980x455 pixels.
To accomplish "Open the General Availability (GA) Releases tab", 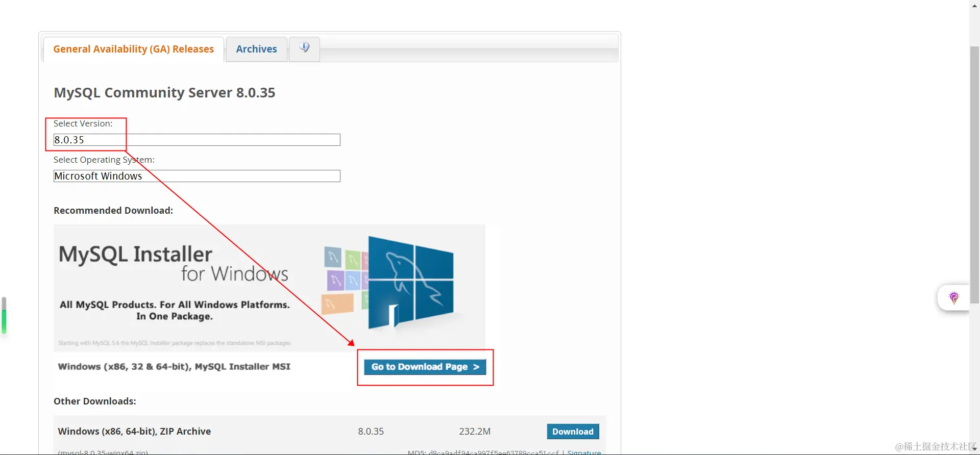I will coord(134,49).
